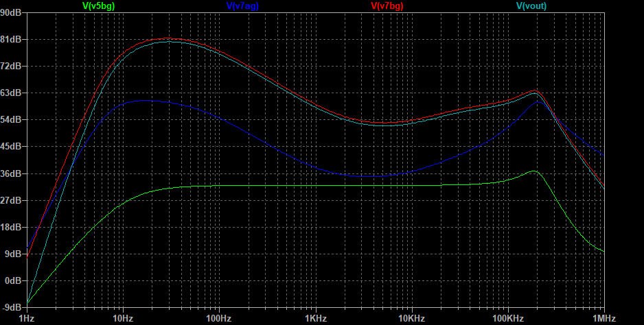Click the V(vout) cyan trace label
644x325 pixels.
531,5
